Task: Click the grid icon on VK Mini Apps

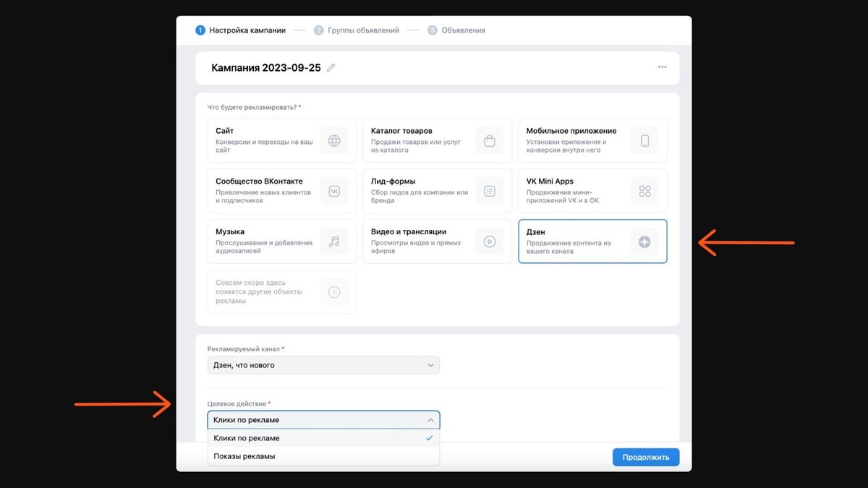Action: (644, 192)
